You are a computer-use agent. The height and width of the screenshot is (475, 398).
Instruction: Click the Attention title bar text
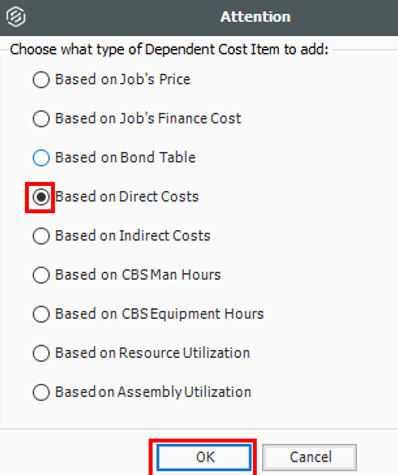point(255,17)
